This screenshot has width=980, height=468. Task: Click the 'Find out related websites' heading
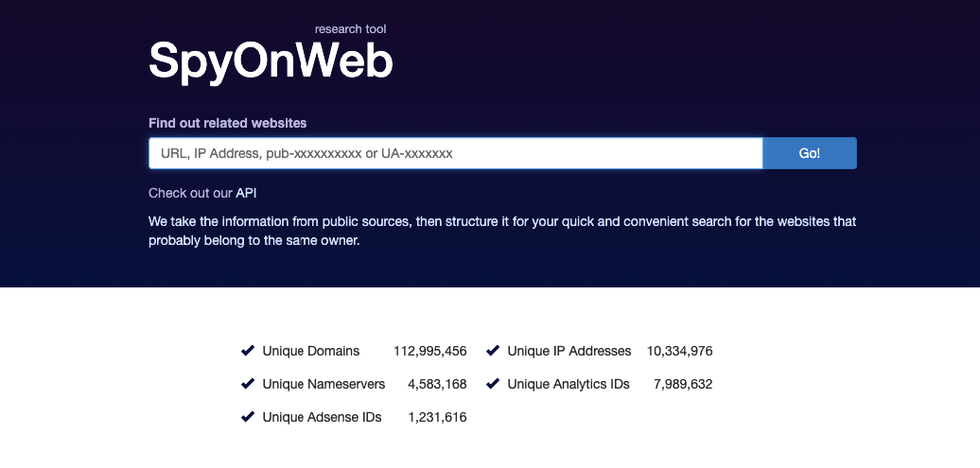[227, 123]
